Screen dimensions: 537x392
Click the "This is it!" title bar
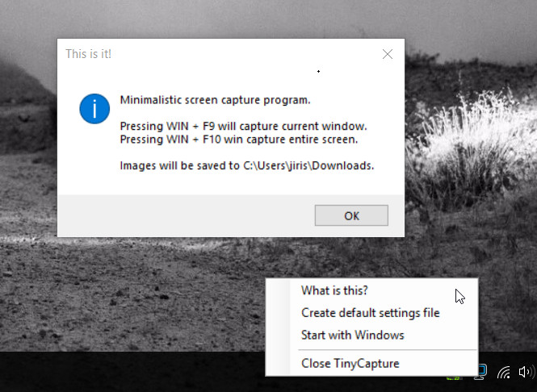tap(219, 54)
